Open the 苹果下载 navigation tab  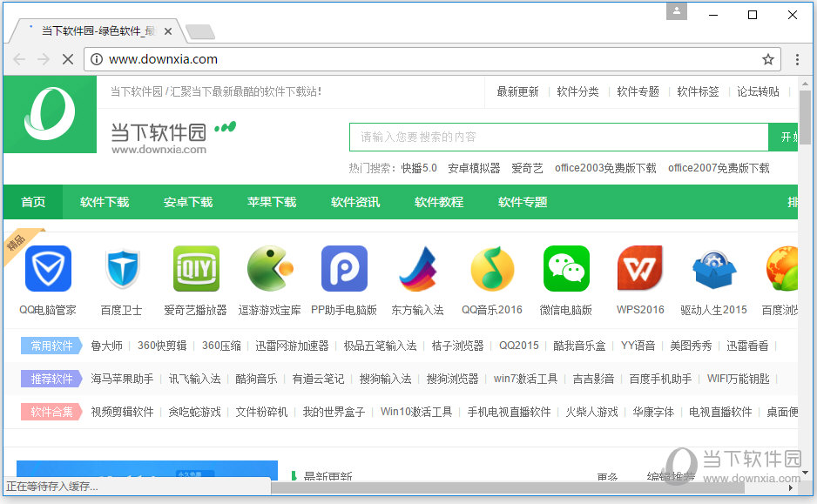click(x=272, y=202)
